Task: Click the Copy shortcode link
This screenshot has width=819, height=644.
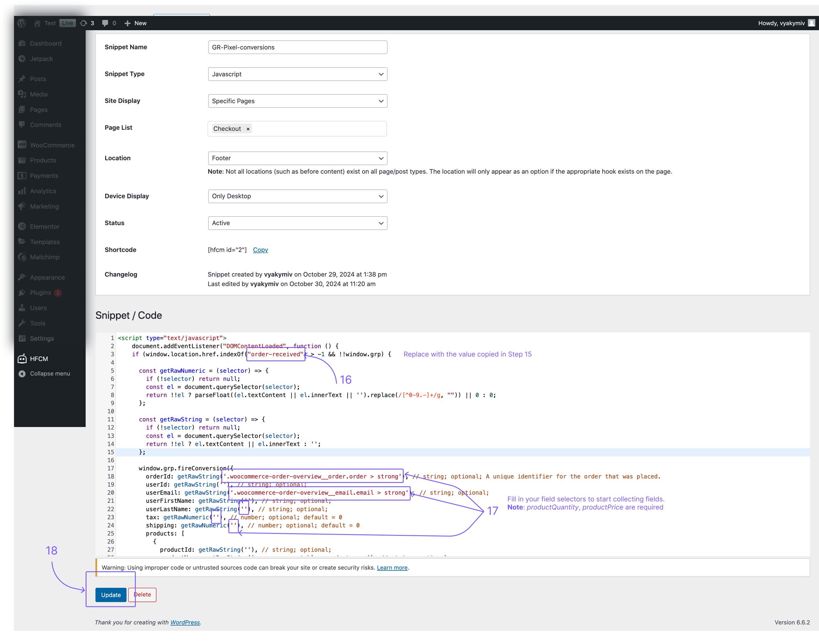Action: 260,250
